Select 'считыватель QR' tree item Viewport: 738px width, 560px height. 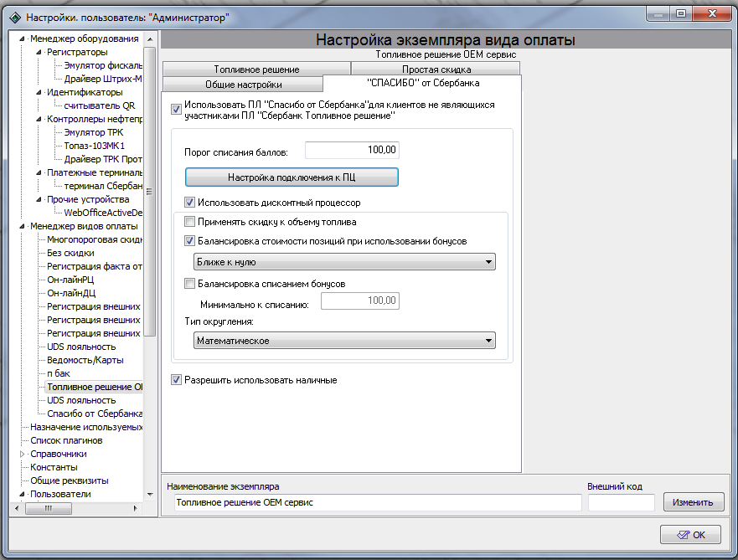pyautogui.click(x=100, y=105)
